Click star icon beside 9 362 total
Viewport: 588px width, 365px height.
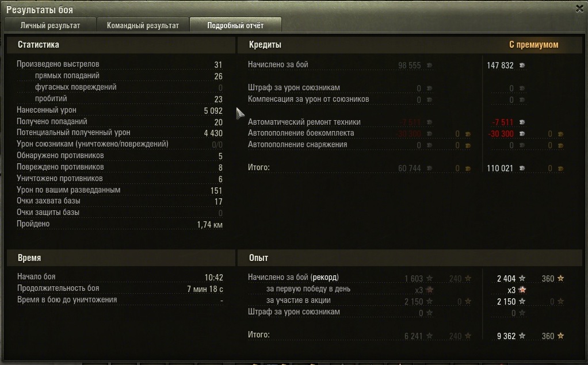click(x=522, y=336)
